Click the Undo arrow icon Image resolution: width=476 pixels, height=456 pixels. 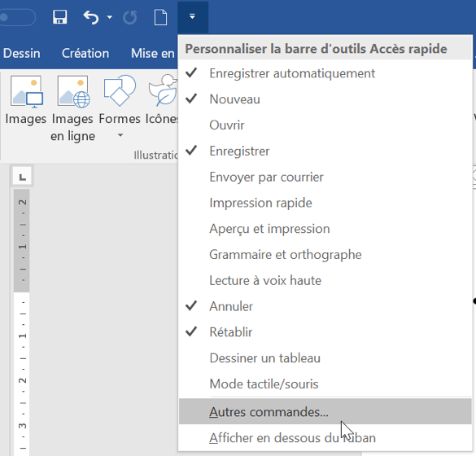tap(91, 17)
